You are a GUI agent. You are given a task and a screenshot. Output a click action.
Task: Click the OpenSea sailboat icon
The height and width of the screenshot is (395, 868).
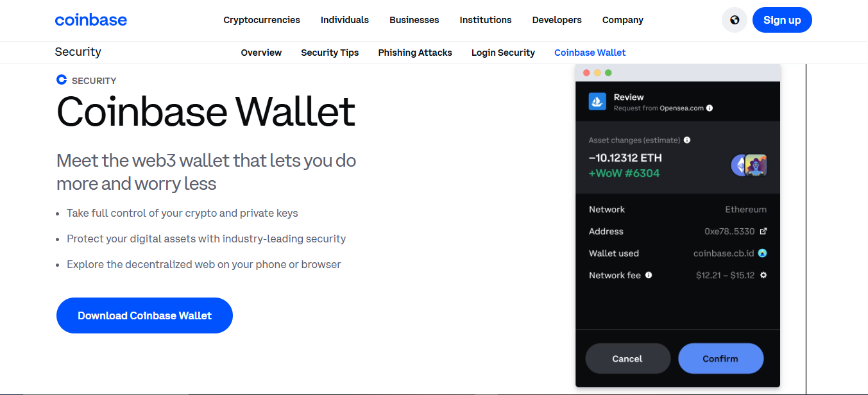[598, 101]
